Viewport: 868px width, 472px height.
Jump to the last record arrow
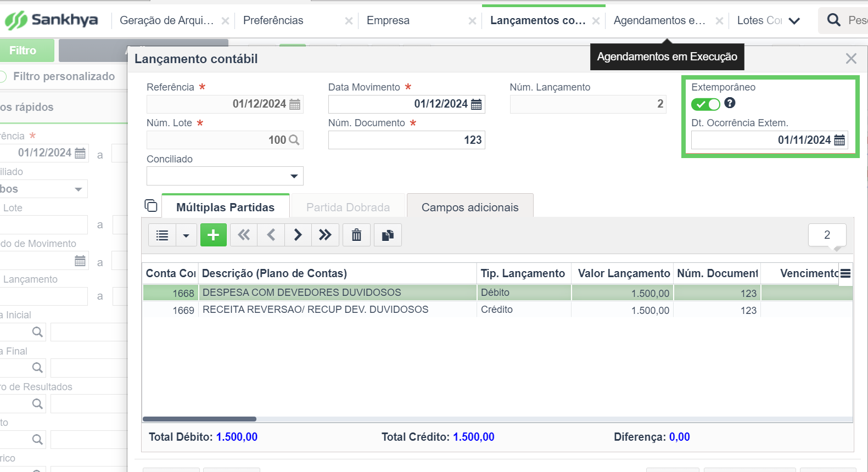click(x=325, y=235)
